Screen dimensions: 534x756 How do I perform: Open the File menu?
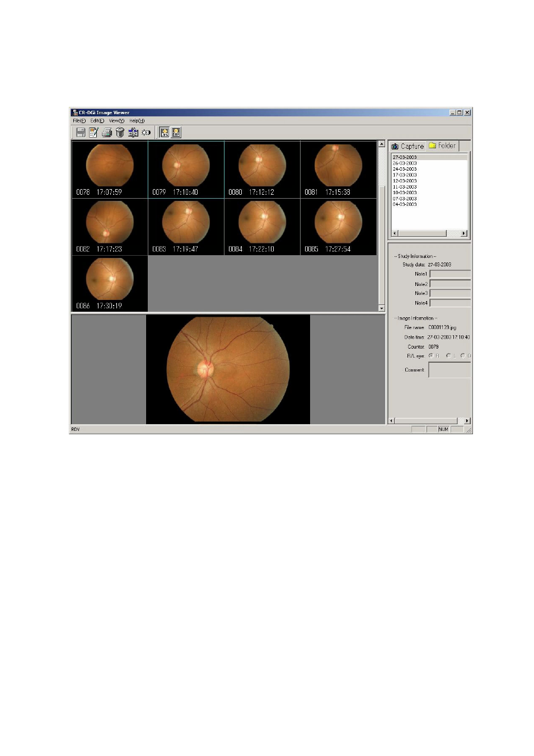click(79, 121)
